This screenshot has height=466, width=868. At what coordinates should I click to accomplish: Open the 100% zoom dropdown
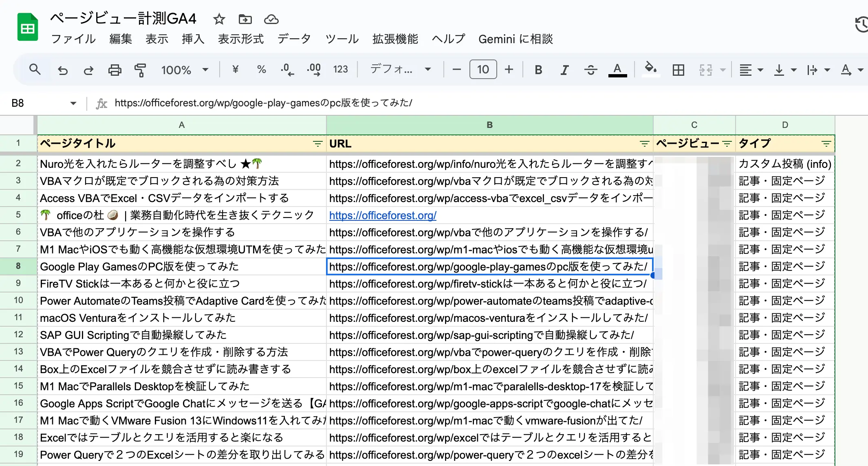point(184,70)
